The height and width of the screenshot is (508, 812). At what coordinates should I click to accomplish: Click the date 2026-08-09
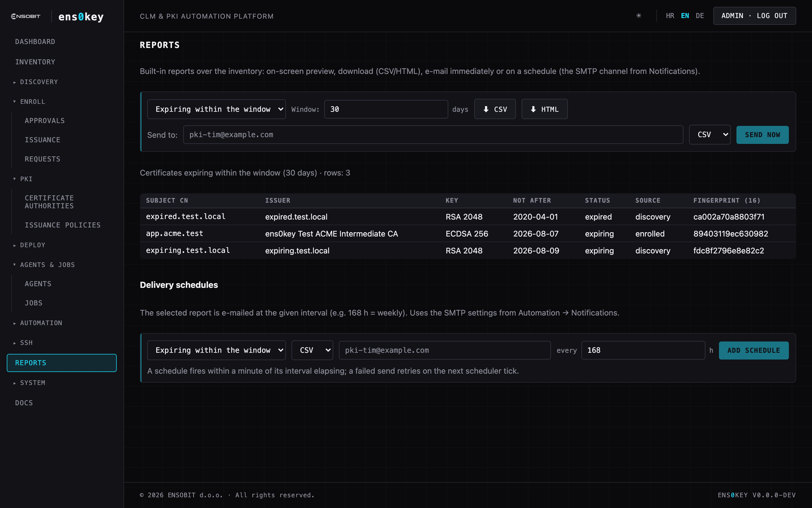tap(536, 251)
